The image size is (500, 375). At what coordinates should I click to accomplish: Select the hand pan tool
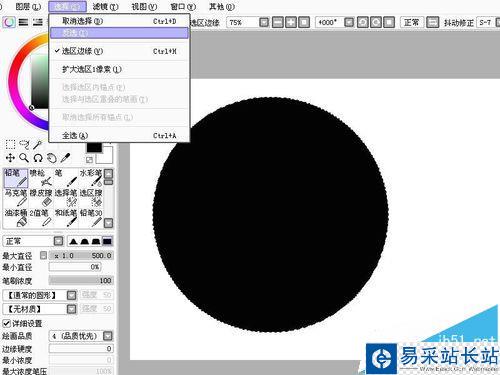pyautogui.click(x=51, y=158)
